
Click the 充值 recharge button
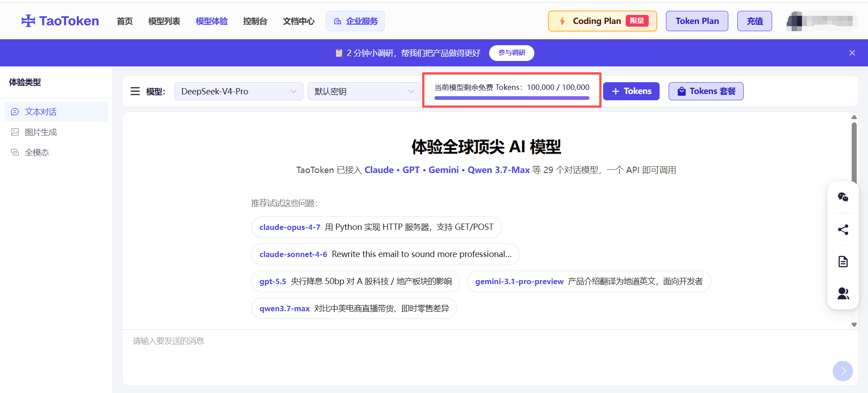coord(755,21)
